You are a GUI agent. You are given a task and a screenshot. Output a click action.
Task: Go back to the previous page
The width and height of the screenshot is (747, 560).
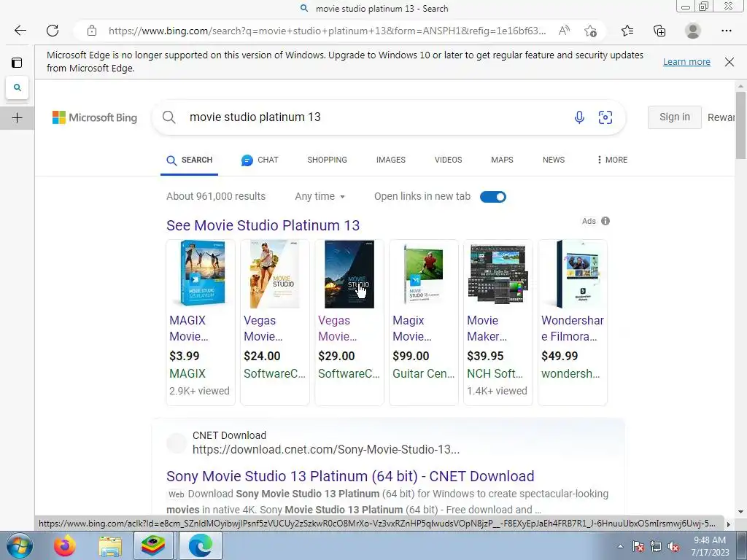20,31
